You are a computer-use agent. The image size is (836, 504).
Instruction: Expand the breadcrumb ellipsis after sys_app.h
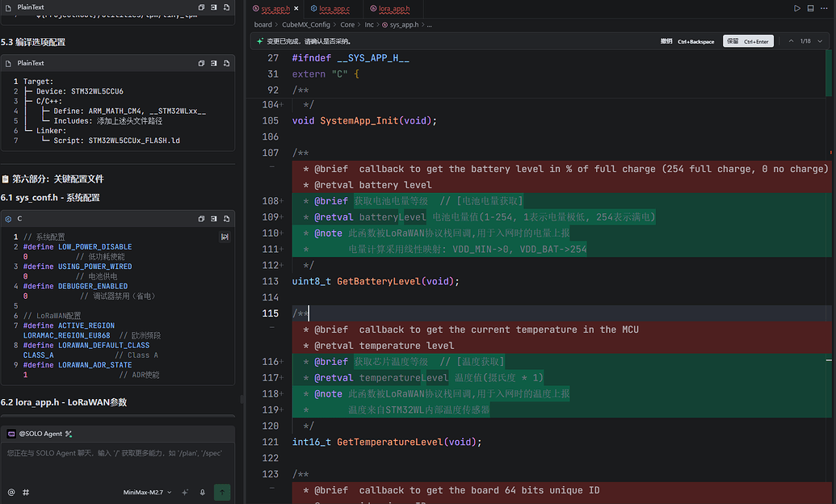click(x=429, y=25)
